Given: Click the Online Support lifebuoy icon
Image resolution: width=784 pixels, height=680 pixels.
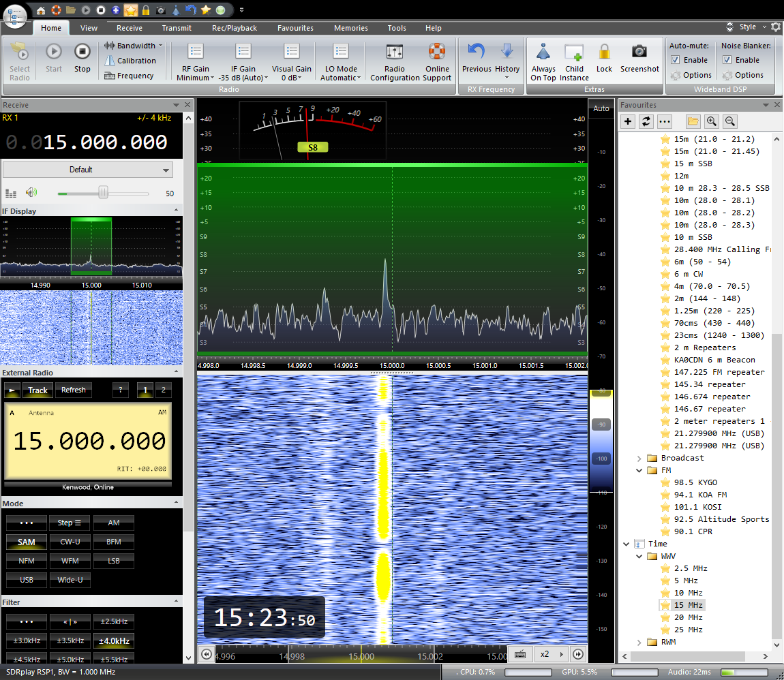Looking at the screenshot, I should [x=437, y=52].
